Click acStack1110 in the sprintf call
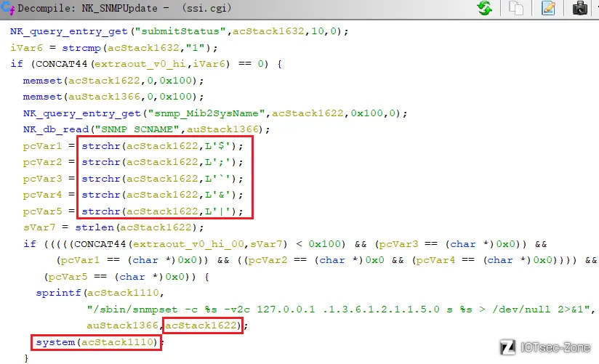 123,293
